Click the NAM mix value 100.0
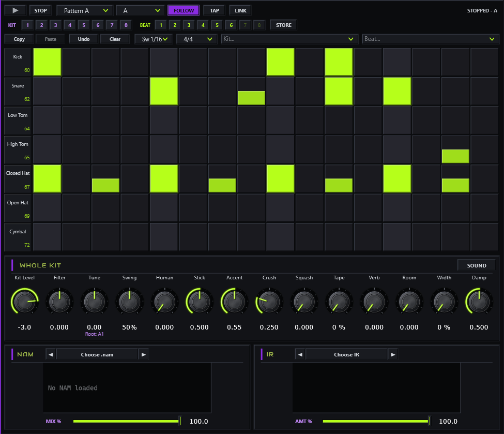504x434 pixels. click(x=198, y=421)
